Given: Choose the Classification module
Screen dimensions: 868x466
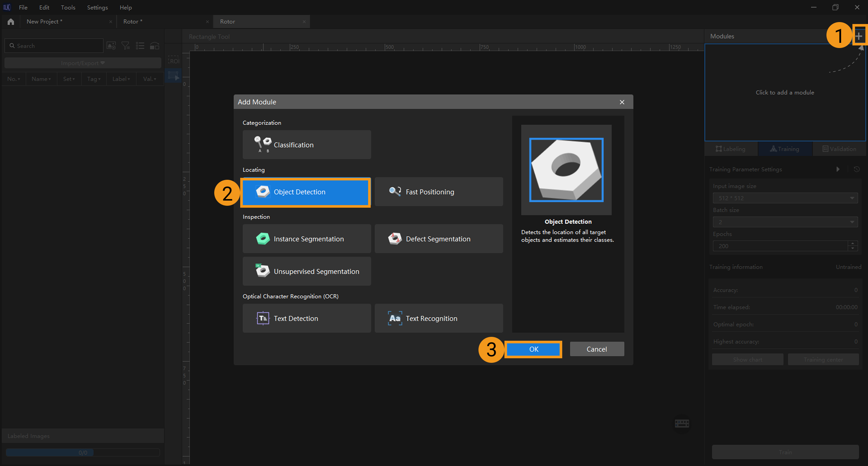Looking at the screenshot, I should point(307,145).
